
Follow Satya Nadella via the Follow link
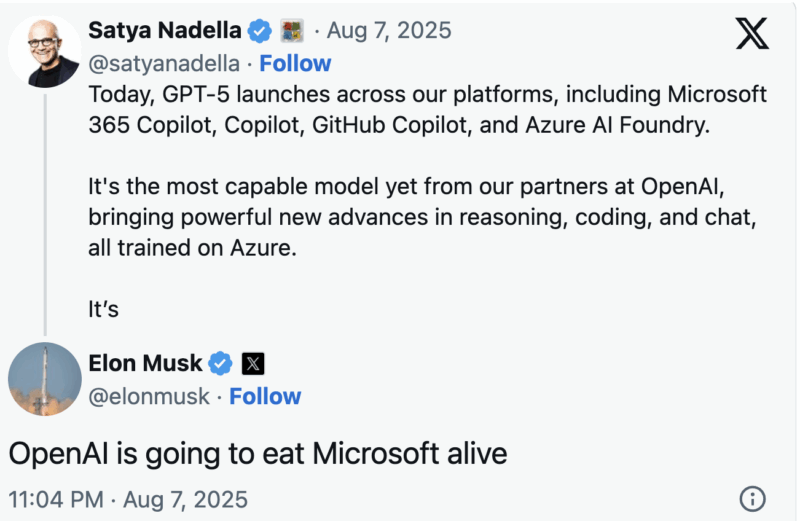point(295,64)
